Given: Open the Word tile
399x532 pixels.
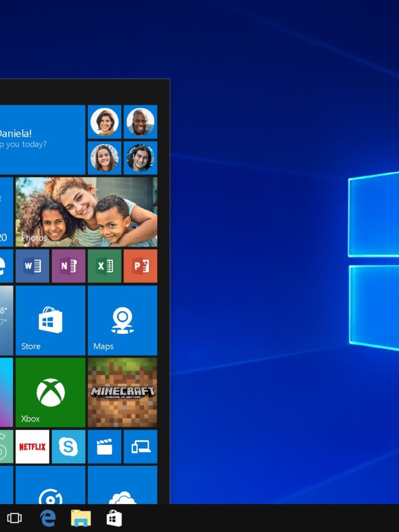Looking at the screenshot, I should click(x=32, y=266).
